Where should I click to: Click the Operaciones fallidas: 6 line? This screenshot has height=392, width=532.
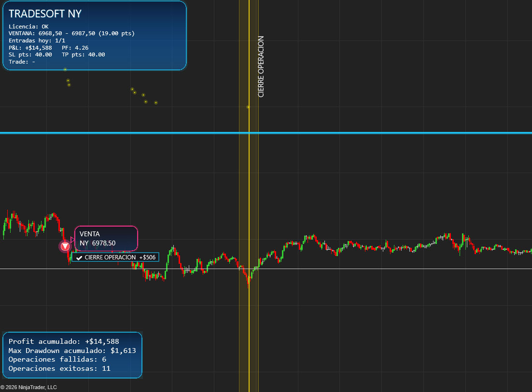coord(57,359)
